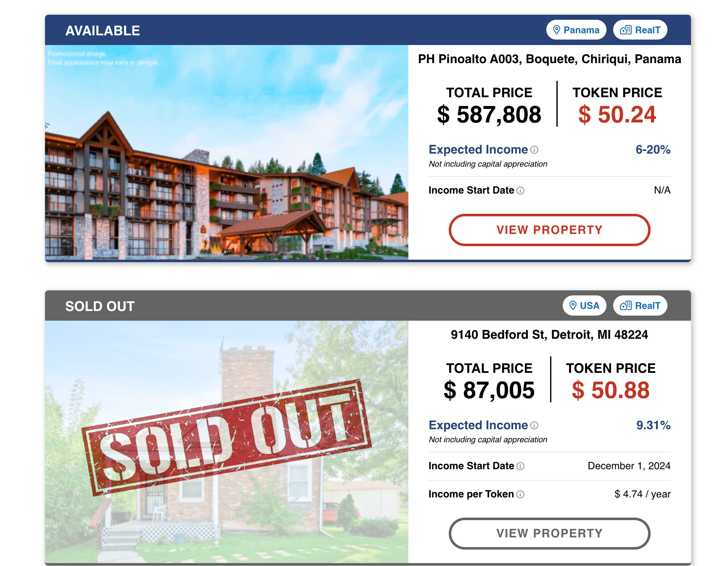Click info icon next to Income per Token

coord(521,494)
